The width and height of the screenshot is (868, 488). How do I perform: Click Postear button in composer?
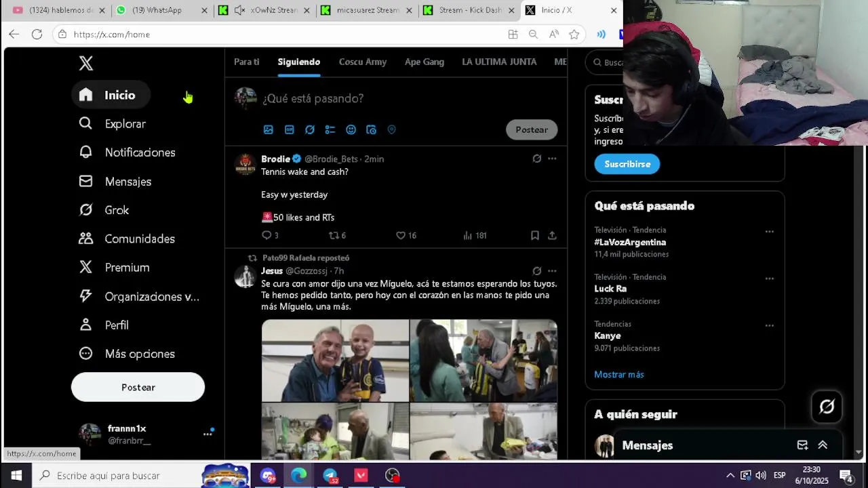click(x=532, y=129)
